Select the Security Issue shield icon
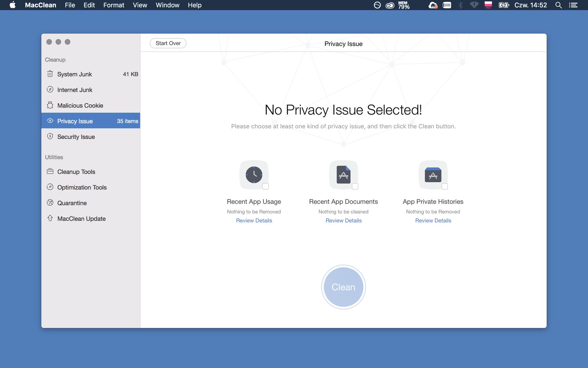This screenshot has height=368, width=588. tap(50, 136)
